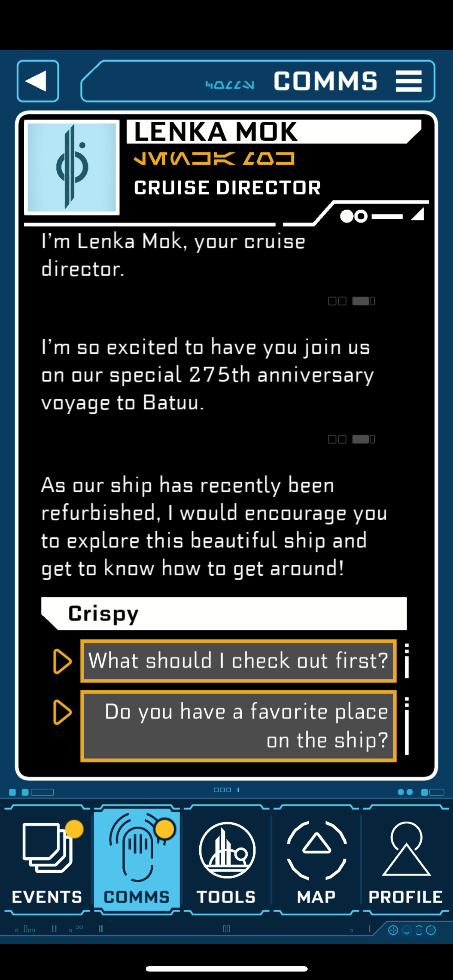453x980 pixels.
Task: Click the arrow beside second reply option
Action: [62, 712]
